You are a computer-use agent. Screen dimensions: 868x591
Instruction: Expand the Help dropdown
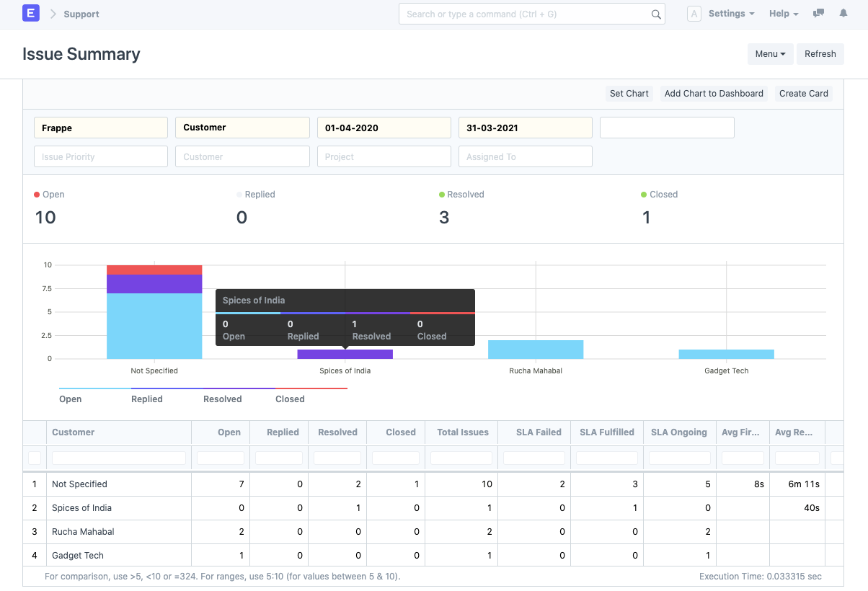(784, 14)
